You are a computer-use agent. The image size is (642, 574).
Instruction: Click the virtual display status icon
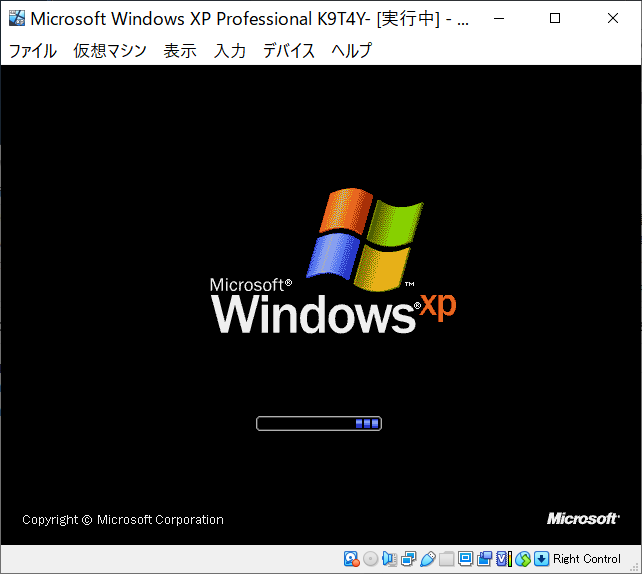click(x=466, y=559)
